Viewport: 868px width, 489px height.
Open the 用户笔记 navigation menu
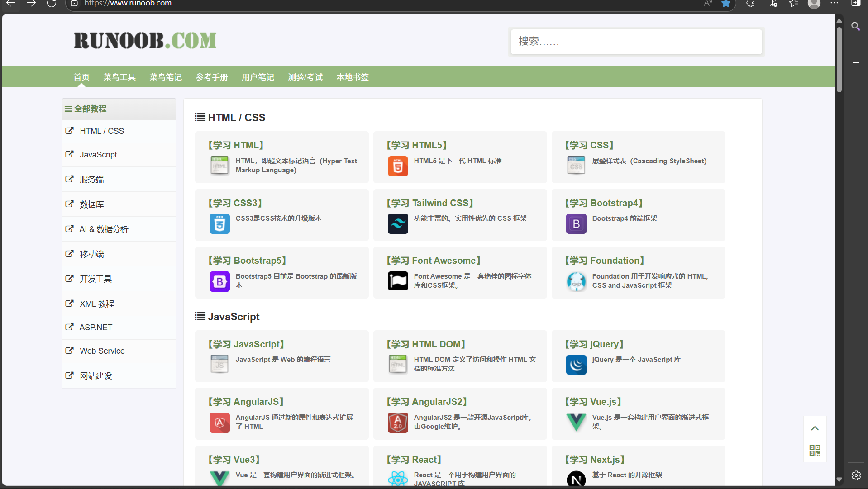click(258, 77)
